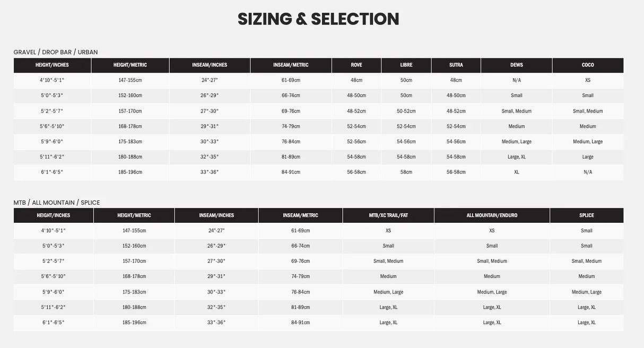
Task: Click the XS cell under All Mountain/Enduro
Action: click(x=492, y=231)
